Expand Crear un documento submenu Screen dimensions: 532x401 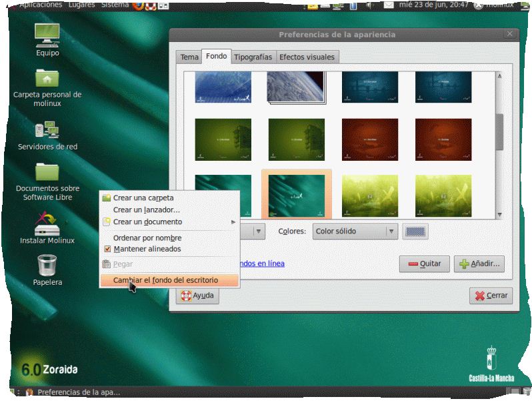169,222
